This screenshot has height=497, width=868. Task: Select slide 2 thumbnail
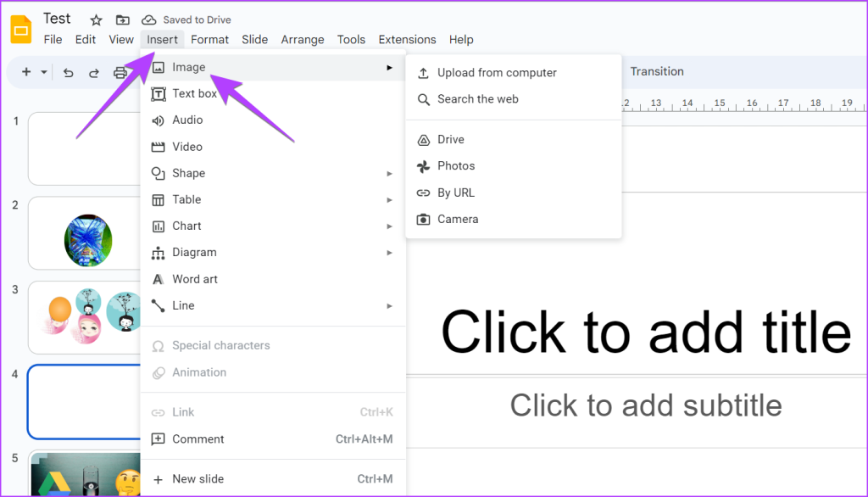click(85, 233)
